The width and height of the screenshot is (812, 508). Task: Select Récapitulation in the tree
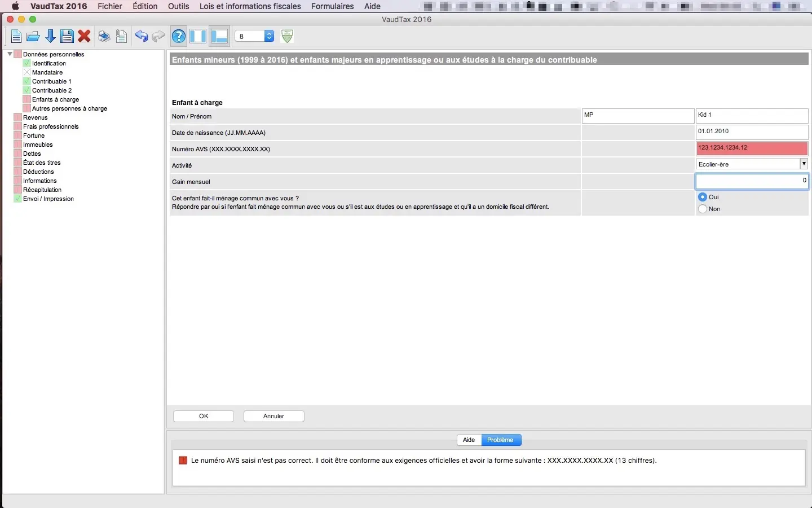[x=42, y=190]
